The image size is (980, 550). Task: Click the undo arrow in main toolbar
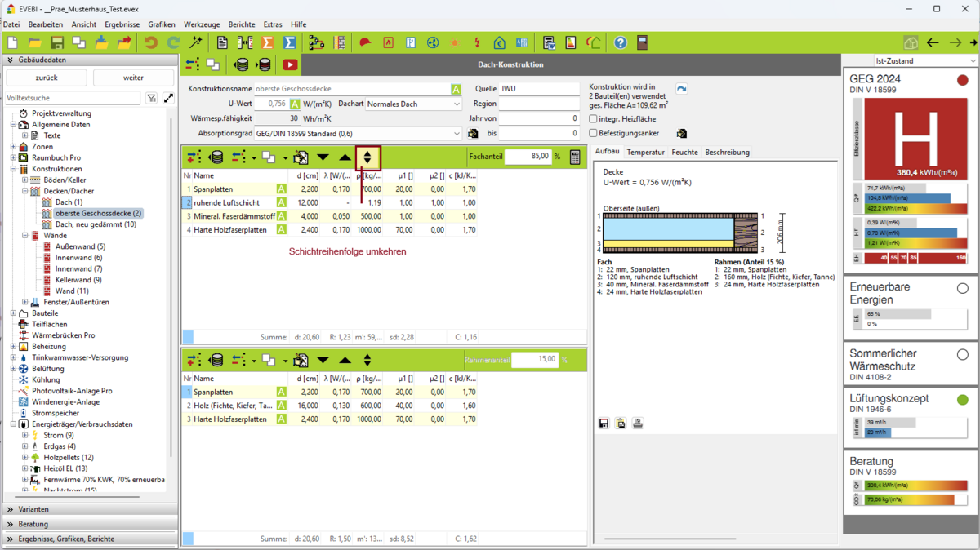tap(150, 42)
